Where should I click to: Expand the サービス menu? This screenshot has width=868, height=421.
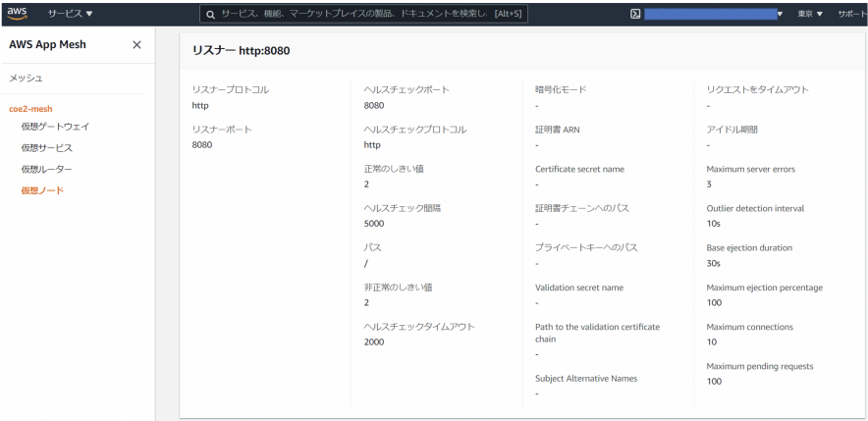click(71, 14)
